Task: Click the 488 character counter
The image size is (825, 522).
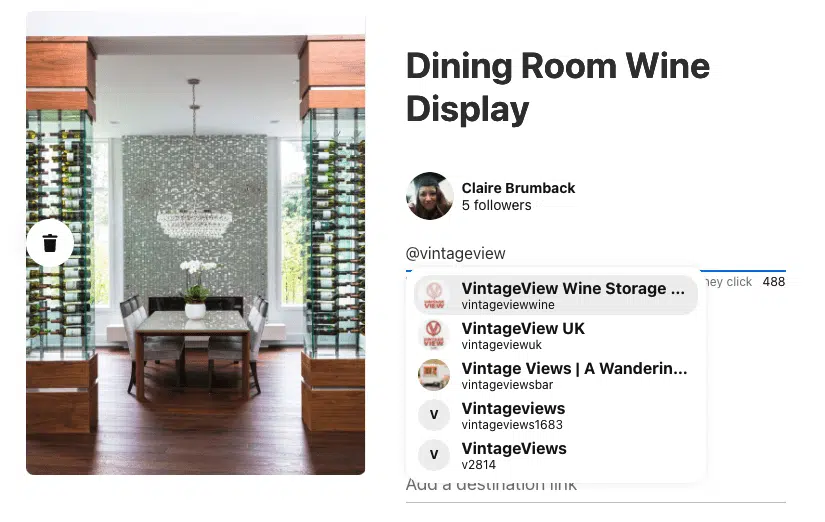Action: click(773, 282)
